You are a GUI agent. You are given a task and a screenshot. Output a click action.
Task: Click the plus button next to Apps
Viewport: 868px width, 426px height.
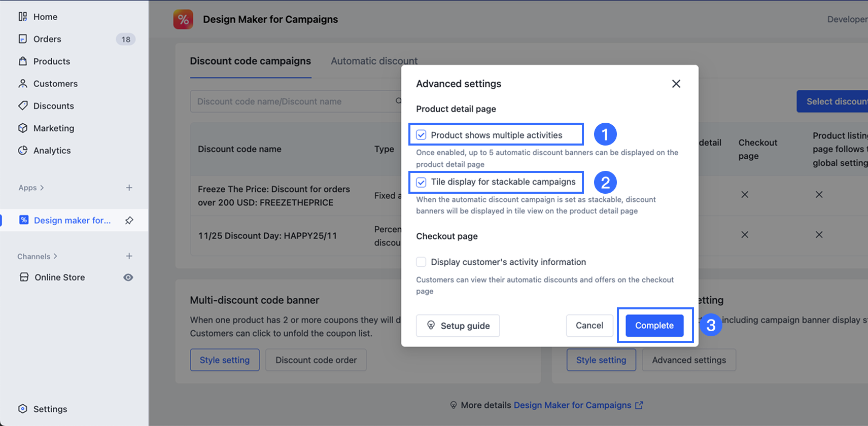point(129,188)
